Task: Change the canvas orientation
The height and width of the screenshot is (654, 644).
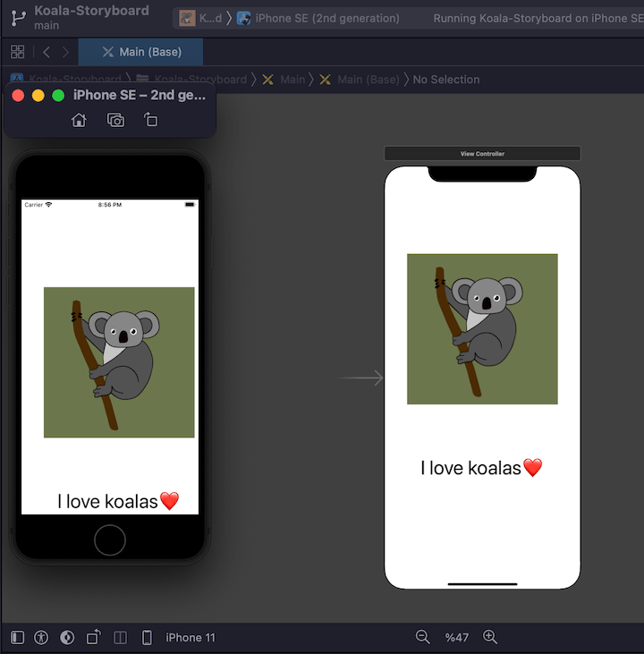Action: [x=93, y=637]
